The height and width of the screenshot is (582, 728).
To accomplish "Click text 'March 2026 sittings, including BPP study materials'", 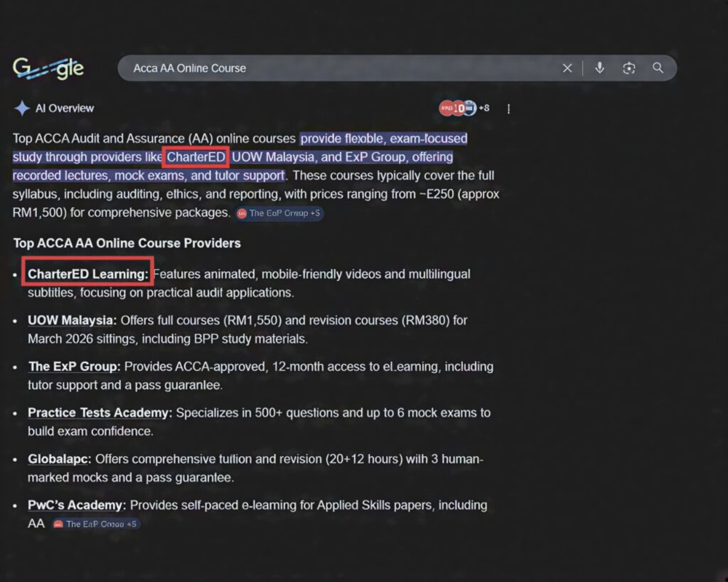I will (x=167, y=339).
